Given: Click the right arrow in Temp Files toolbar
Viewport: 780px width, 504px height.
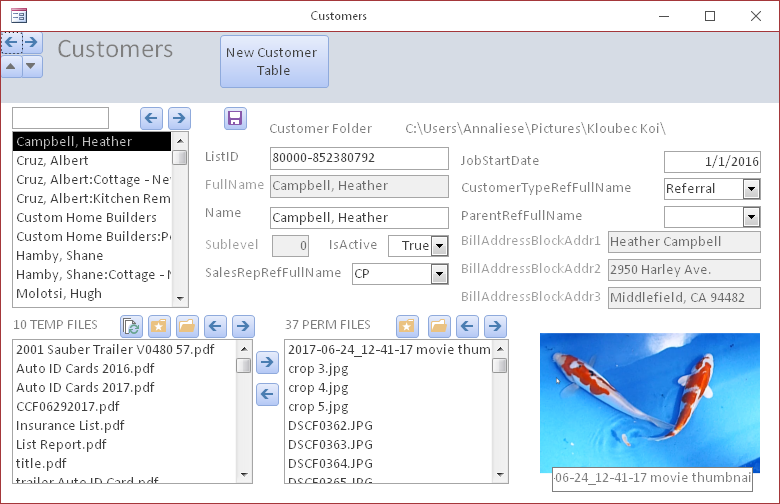Looking at the screenshot, I should [243, 326].
